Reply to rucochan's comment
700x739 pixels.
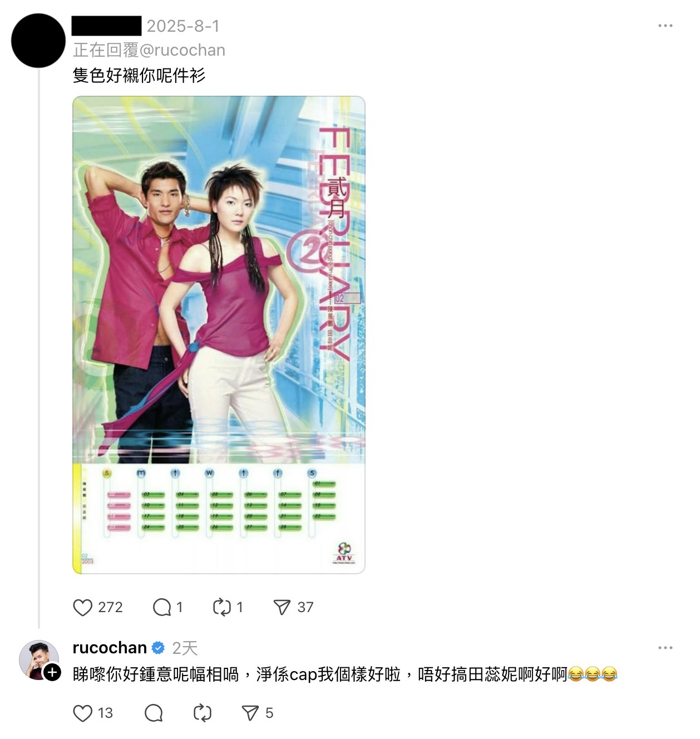154,713
